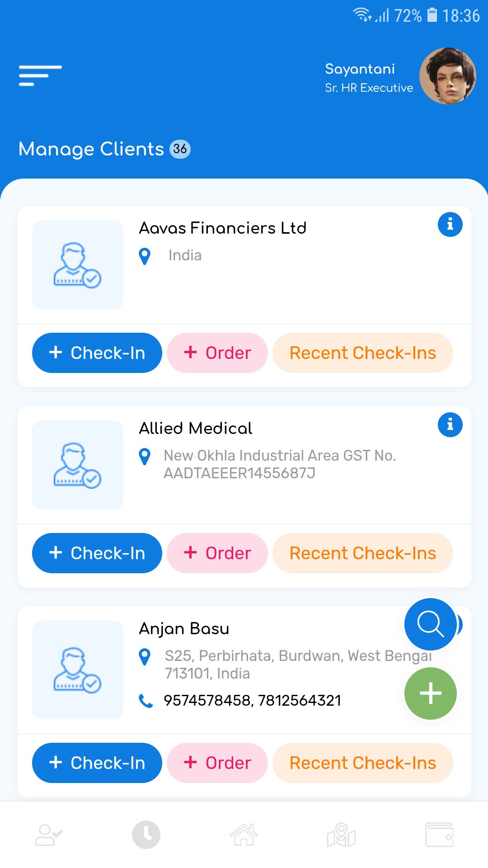
Task: Add order for Allied Medical
Action: 217,553
